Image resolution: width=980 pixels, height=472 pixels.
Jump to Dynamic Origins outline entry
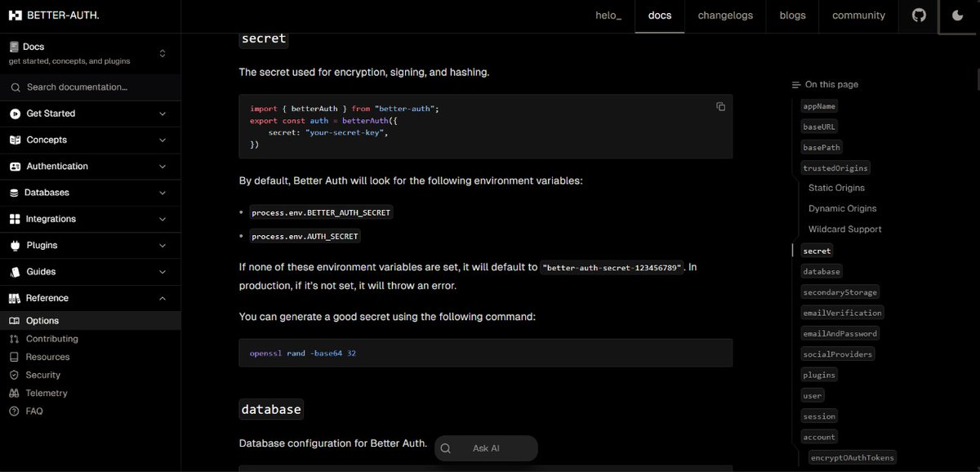842,209
